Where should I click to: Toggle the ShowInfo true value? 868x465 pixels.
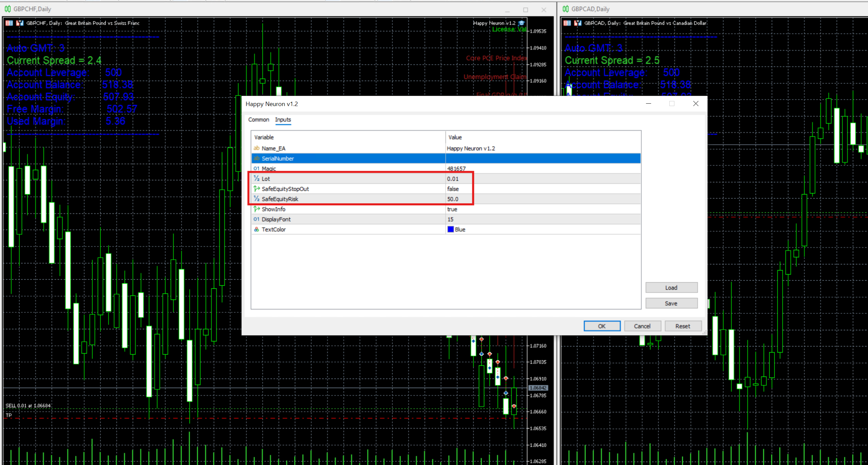452,209
